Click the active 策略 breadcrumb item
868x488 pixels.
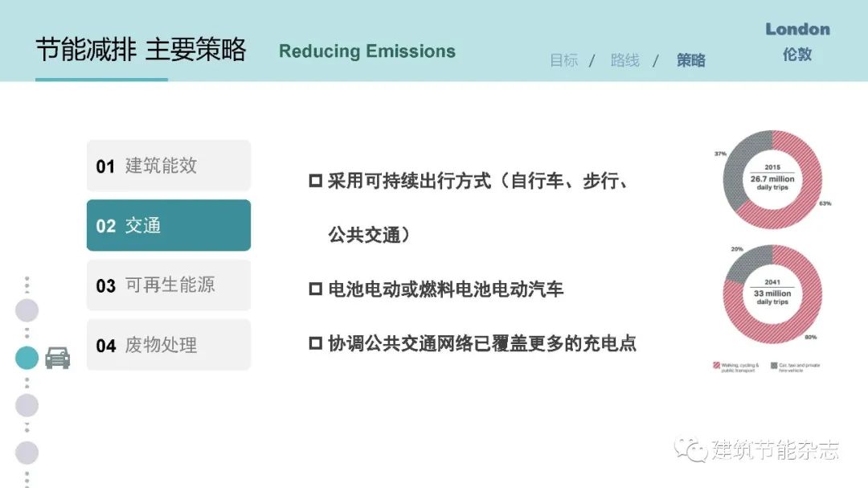coord(691,60)
